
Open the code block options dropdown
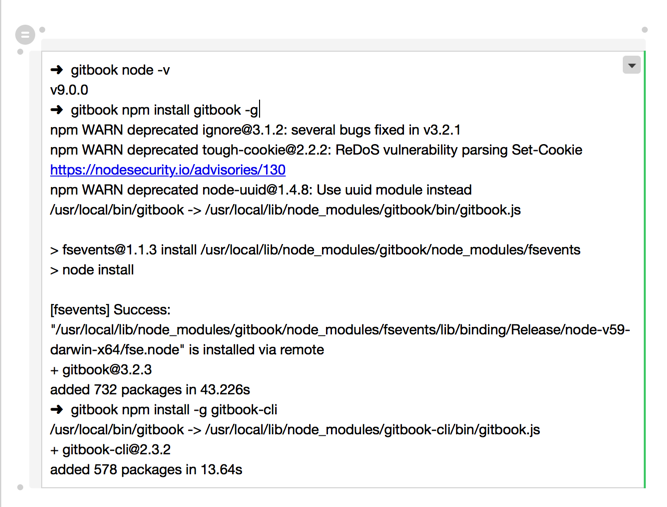coord(631,65)
